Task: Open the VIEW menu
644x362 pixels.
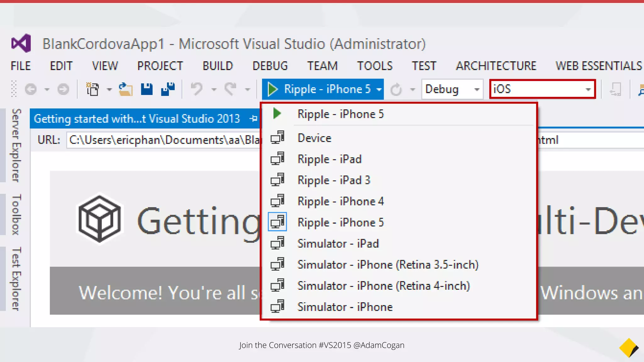Action: 105,66
